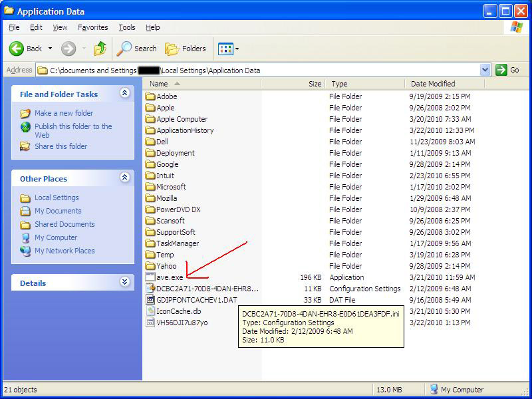Expand the Address bar dropdown
Screen dimensions: 532x399
485,70
